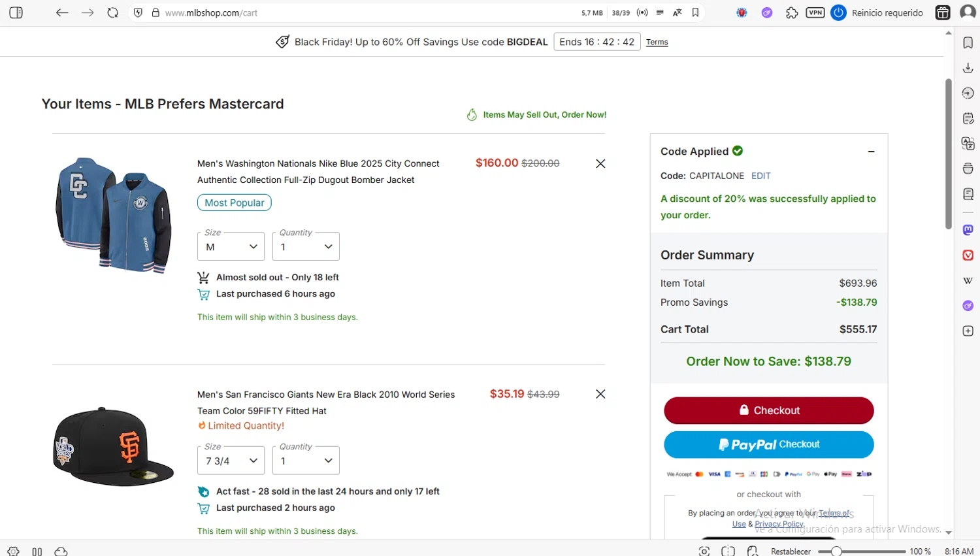980x556 pixels.
Task: Toggle the browser sidebar panel icon
Action: pyautogui.click(x=16, y=12)
